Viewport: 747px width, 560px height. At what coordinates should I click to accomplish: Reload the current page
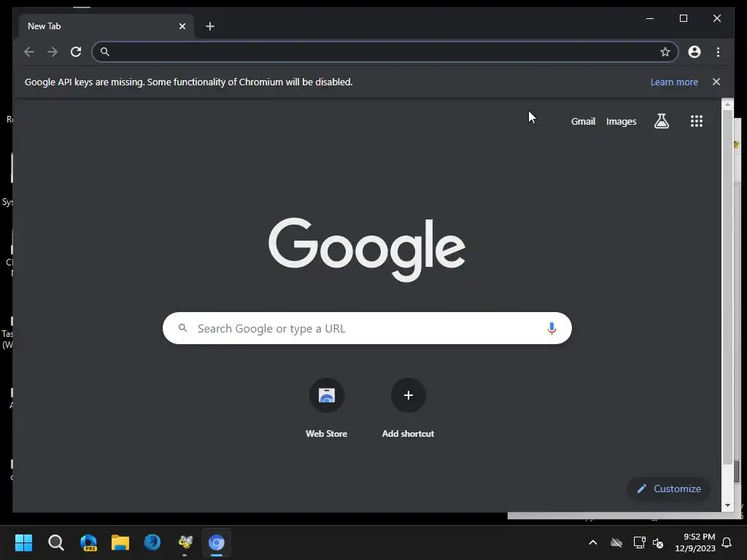click(76, 52)
